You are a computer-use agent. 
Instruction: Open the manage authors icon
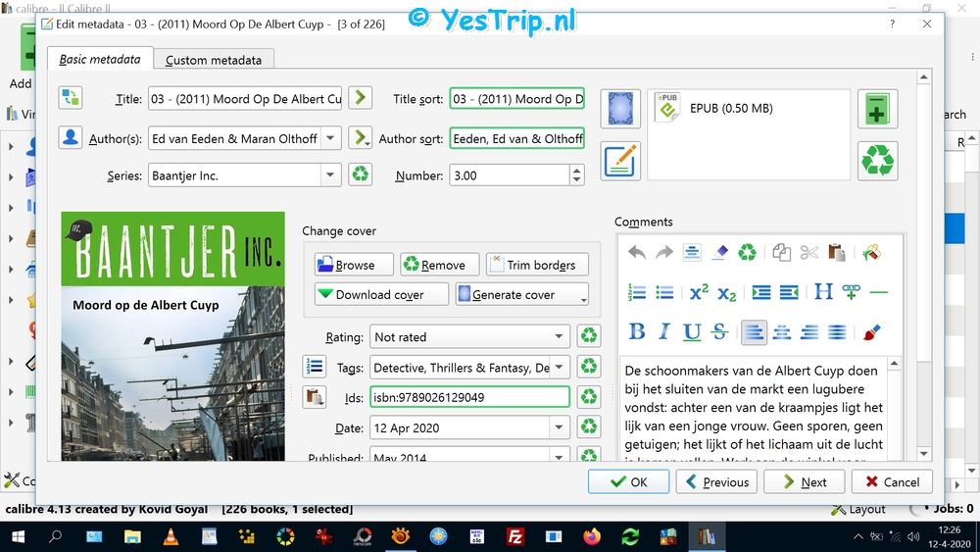click(71, 138)
